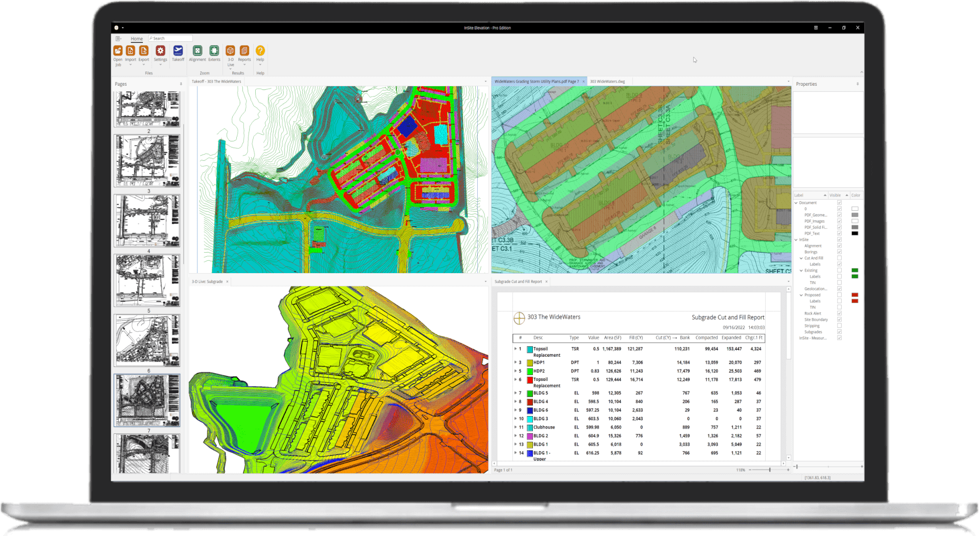
Task: Open the 3-D Live view icon
Action: (x=231, y=51)
